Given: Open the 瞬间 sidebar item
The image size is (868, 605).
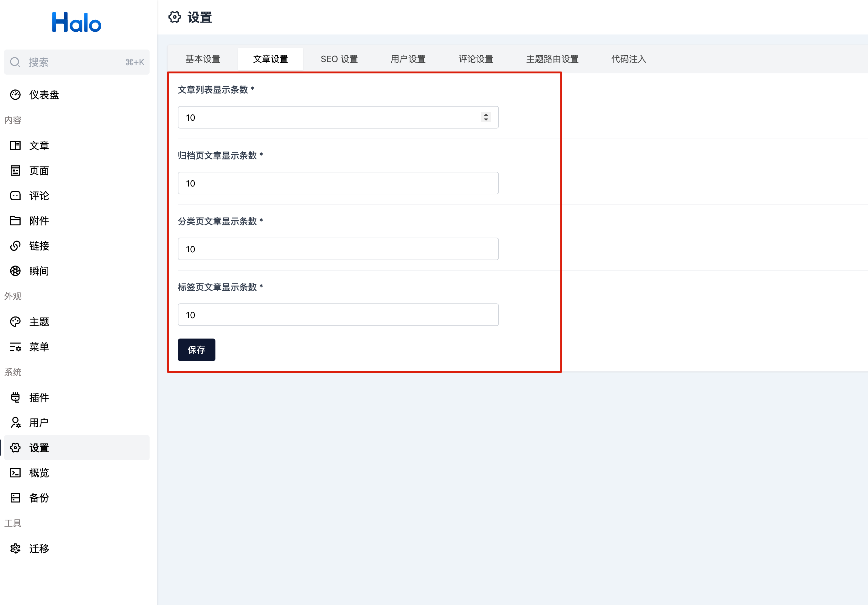Looking at the screenshot, I should coord(77,271).
